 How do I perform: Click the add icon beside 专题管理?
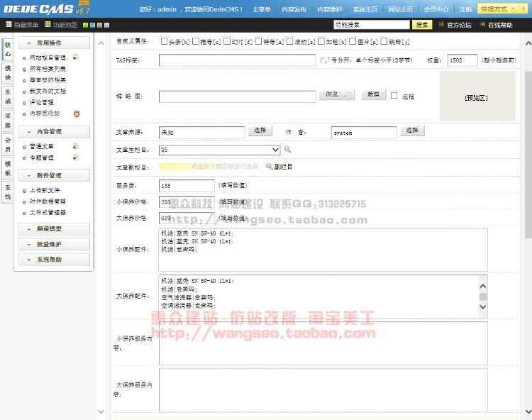[x=76, y=157]
